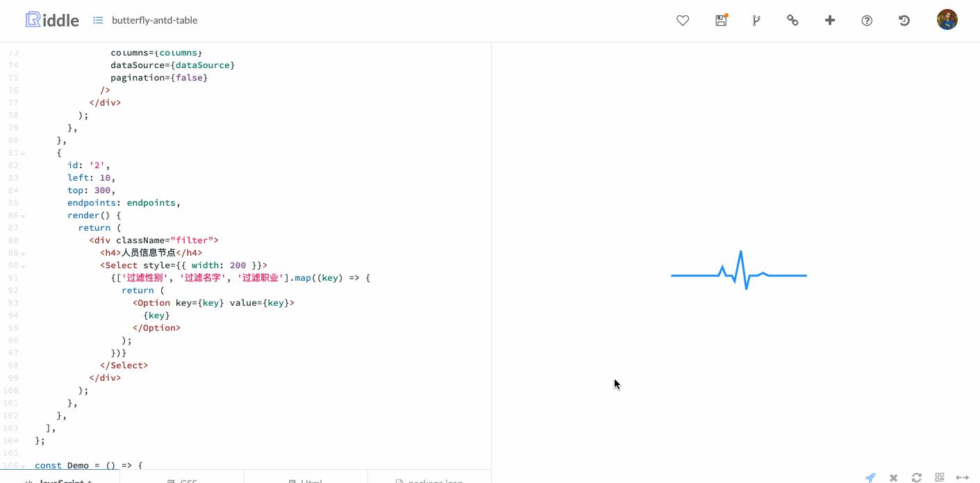
Task: Create a new riddle with the plus icon
Action: (x=830, y=20)
